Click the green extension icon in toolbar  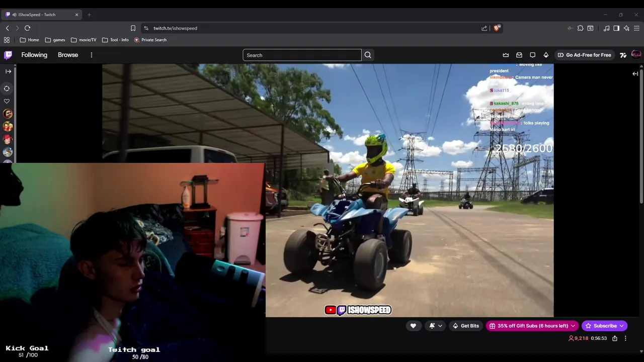[570, 28]
